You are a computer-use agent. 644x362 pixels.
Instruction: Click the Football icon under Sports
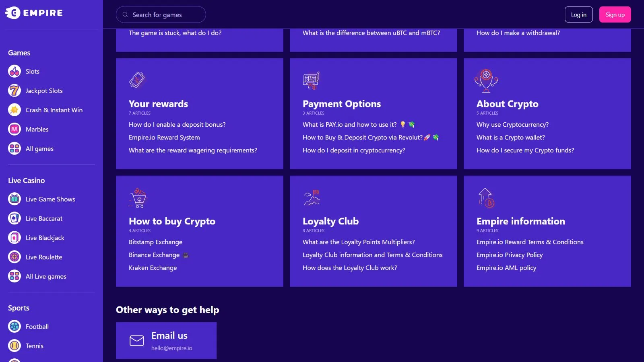click(14, 327)
